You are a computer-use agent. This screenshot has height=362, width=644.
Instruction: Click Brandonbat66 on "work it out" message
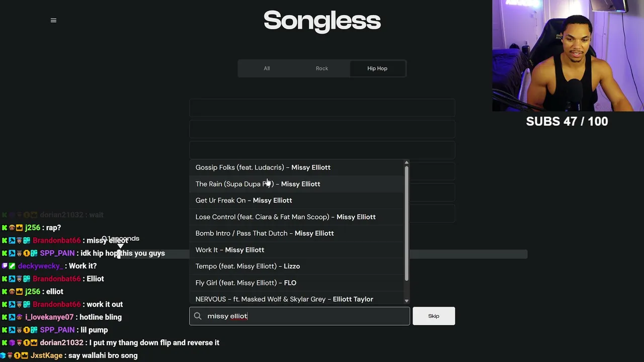coord(56,304)
